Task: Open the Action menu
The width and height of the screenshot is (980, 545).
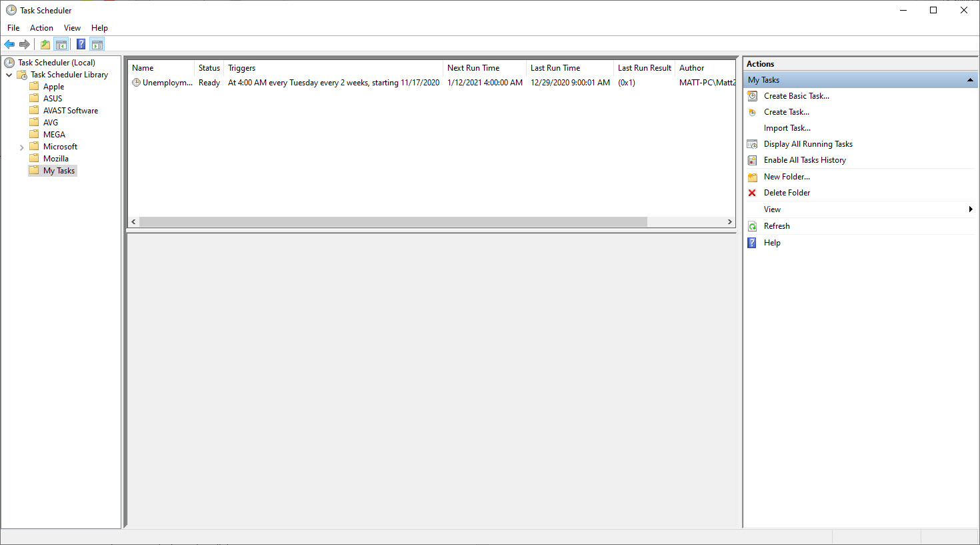Action: pos(41,28)
